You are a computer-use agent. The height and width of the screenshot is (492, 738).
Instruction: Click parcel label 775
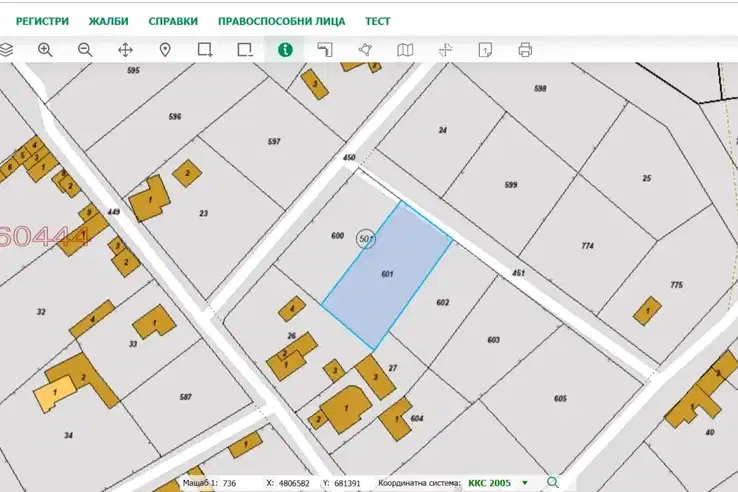click(x=676, y=284)
